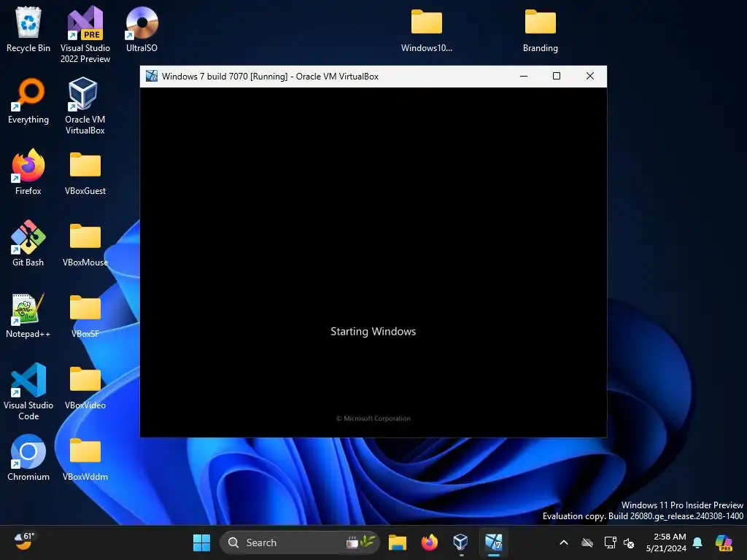The width and height of the screenshot is (747, 560).
Task: Open File Explorer from the taskbar
Action: [x=398, y=542]
